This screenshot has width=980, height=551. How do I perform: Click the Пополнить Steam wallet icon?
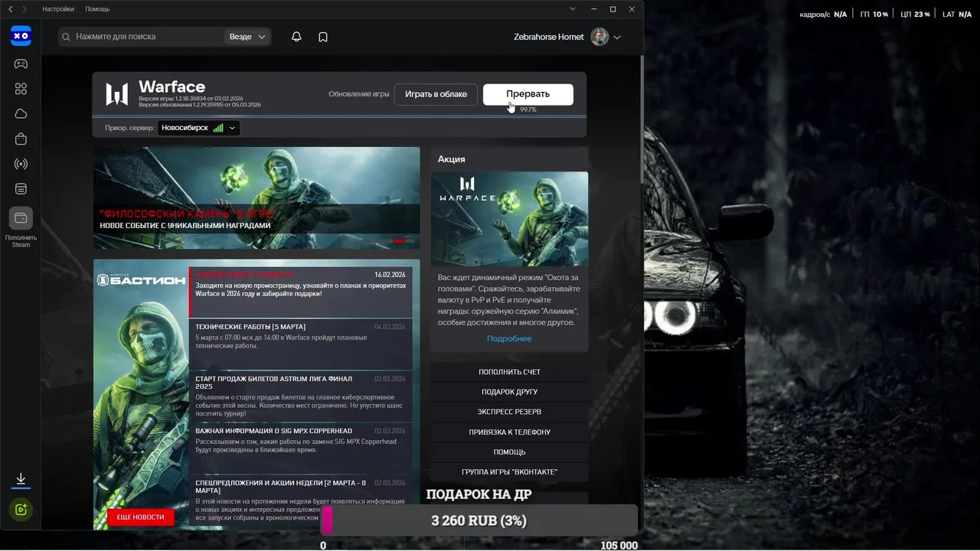click(21, 218)
